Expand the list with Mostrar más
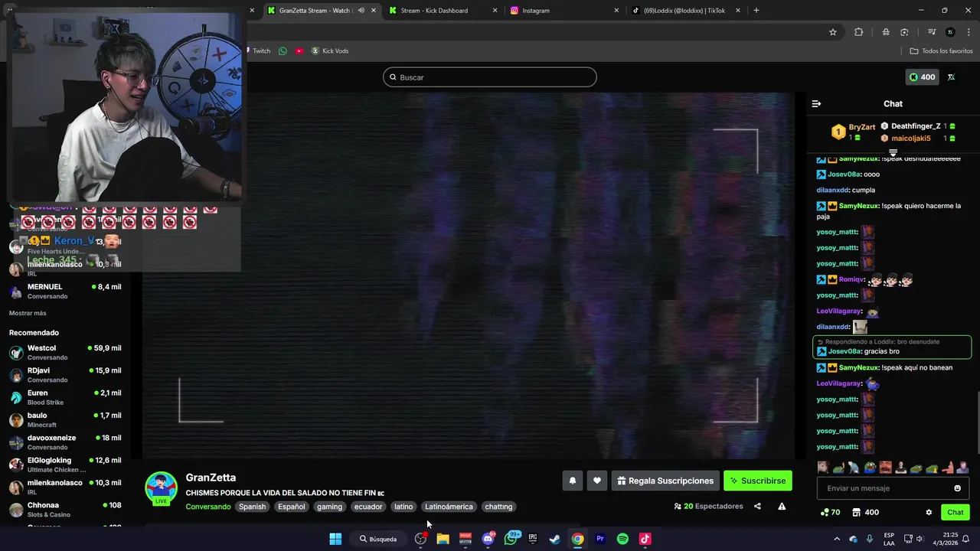Screen dimensions: 980x551 [x=28, y=313]
